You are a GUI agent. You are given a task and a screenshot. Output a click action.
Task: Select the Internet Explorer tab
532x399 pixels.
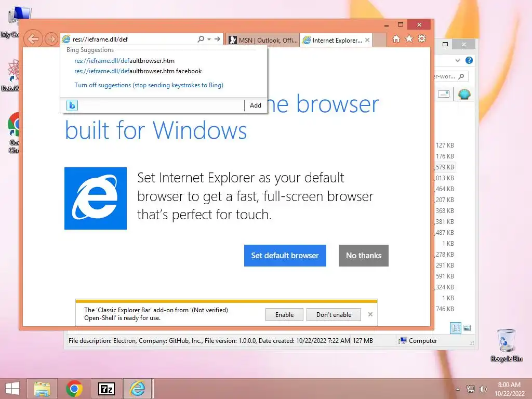(332, 40)
